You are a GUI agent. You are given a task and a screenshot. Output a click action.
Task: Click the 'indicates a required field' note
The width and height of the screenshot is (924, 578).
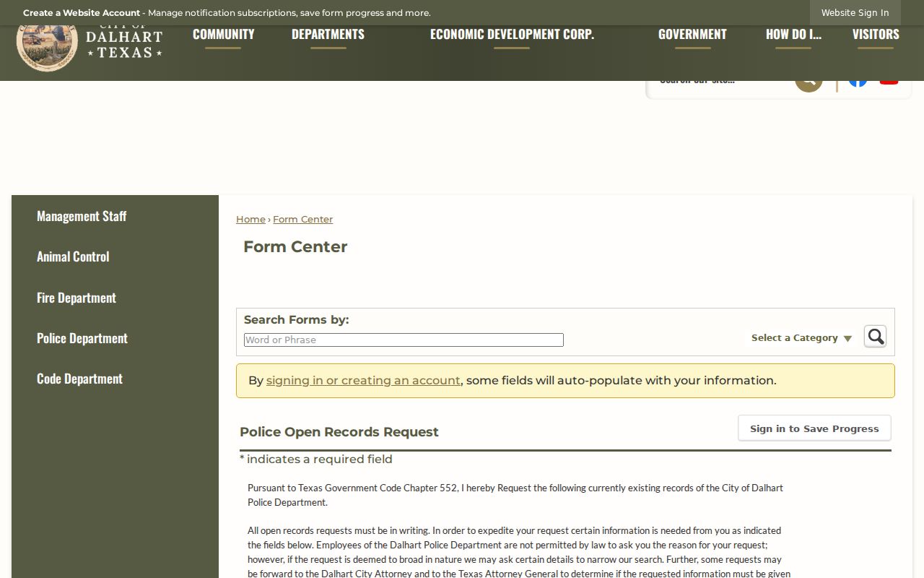(x=316, y=460)
